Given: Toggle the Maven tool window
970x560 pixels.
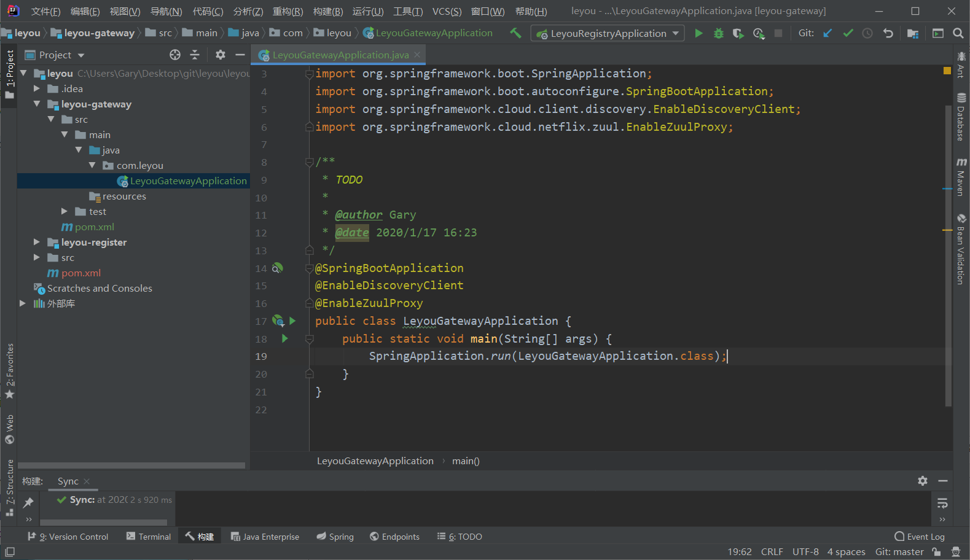Looking at the screenshot, I should click(x=961, y=177).
